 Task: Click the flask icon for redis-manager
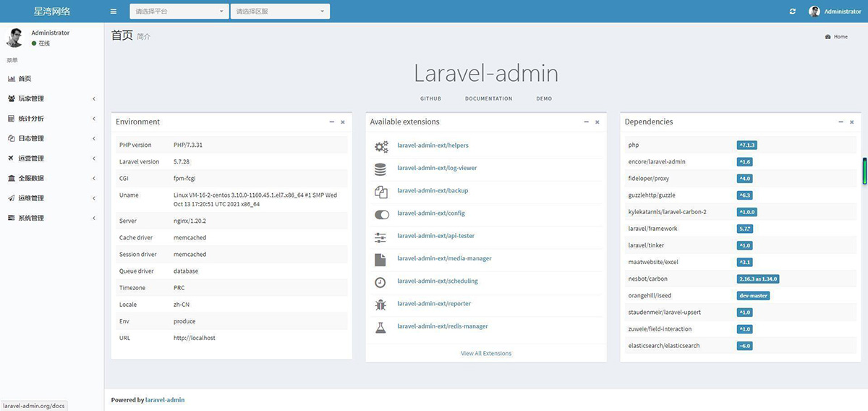coord(380,327)
